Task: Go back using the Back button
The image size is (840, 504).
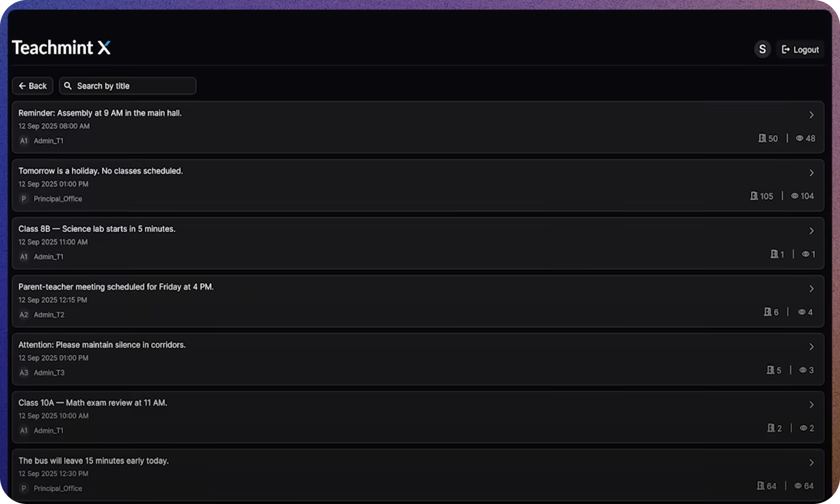Action: pos(32,86)
